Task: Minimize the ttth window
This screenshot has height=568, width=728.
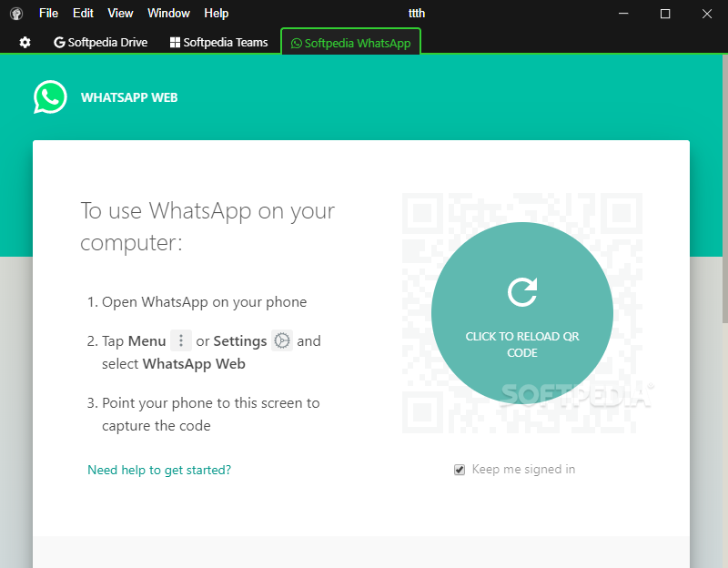Action: pos(623,14)
